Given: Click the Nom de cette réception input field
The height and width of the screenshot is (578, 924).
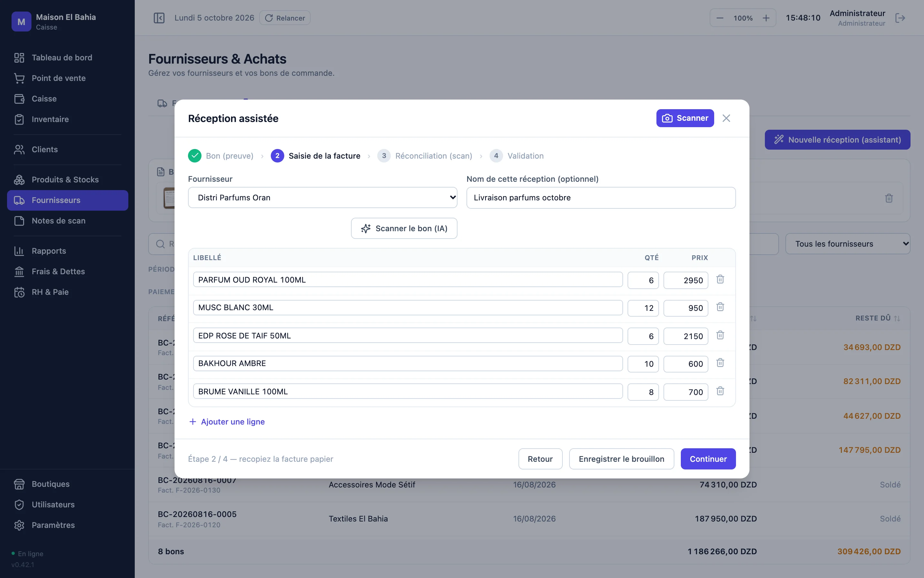Looking at the screenshot, I should coord(601,197).
